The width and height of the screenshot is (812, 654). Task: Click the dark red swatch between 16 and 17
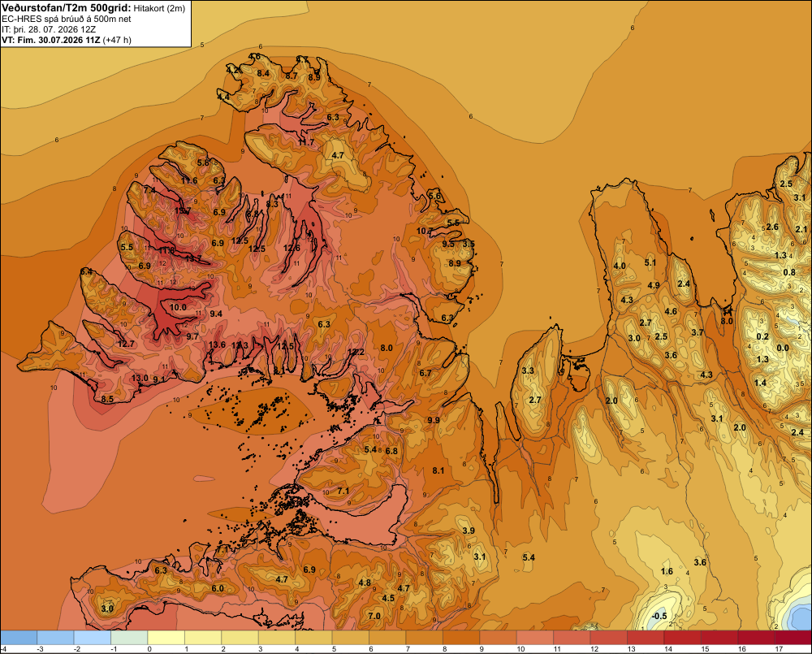[756, 638]
